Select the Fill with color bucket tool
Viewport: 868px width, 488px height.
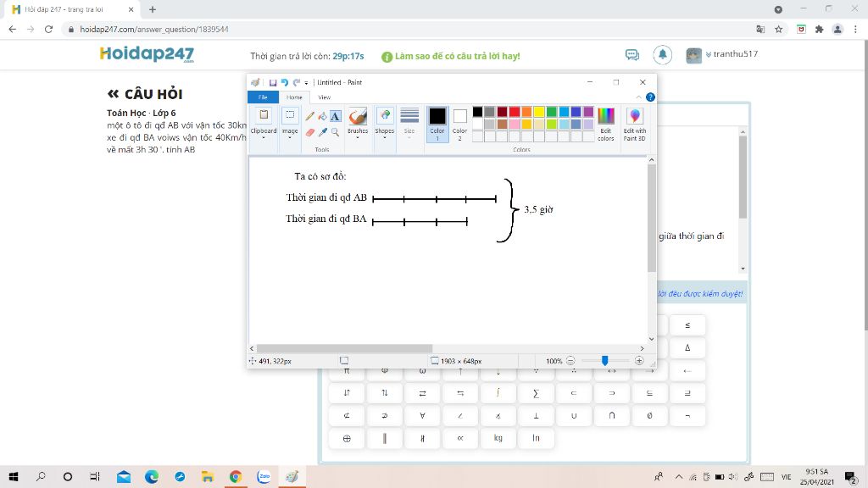click(323, 116)
